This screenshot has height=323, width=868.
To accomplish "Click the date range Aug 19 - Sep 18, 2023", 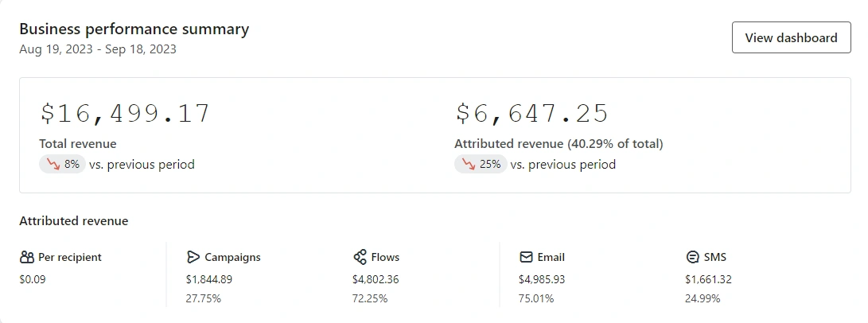I will click(x=98, y=49).
